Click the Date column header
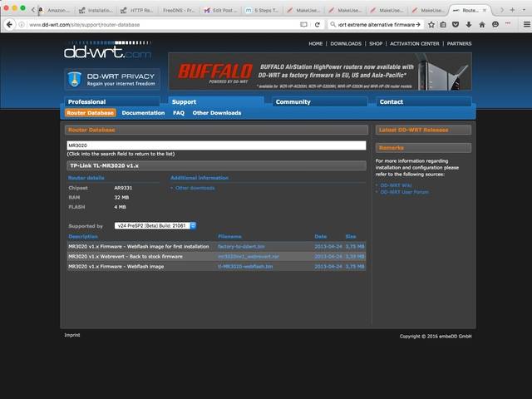The width and height of the screenshot is (532, 399). pyautogui.click(x=321, y=236)
